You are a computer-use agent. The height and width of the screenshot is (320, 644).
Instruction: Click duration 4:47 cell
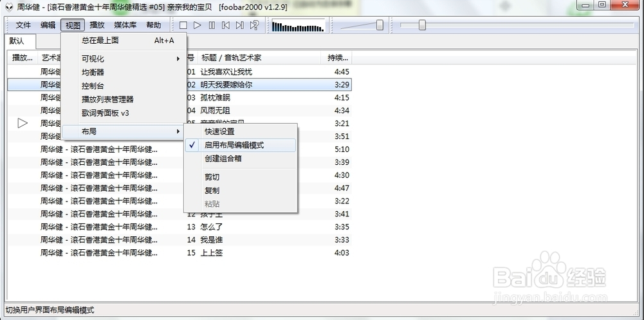pos(342,188)
